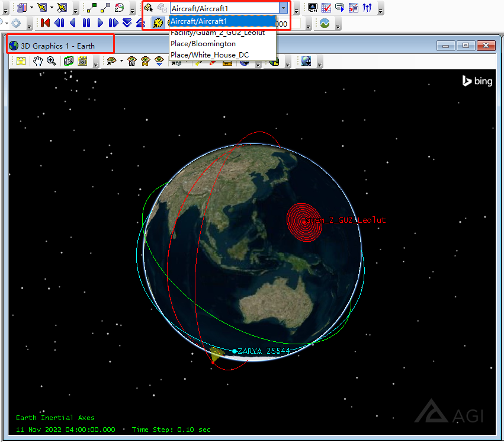Open 3D Graphics window properties notepad icon
Screen dimensions: 504x442
(x=21, y=61)
